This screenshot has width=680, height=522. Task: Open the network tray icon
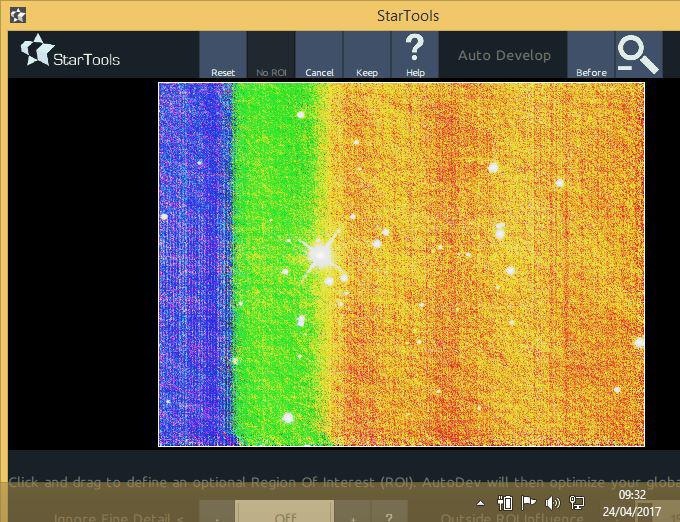(x=577, y=503)
